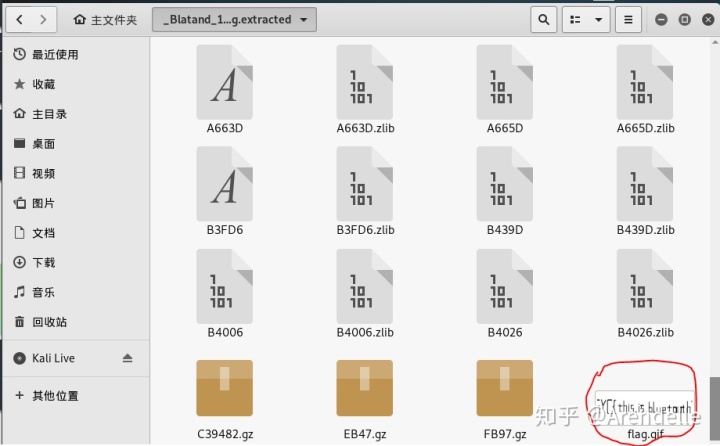Open 文档 in the sidebar
This screenshot has height=446, width=720.
pos(76,233)
